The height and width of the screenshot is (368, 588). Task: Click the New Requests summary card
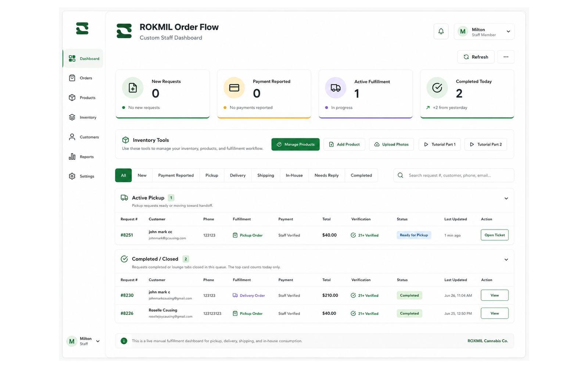point(163,94)
